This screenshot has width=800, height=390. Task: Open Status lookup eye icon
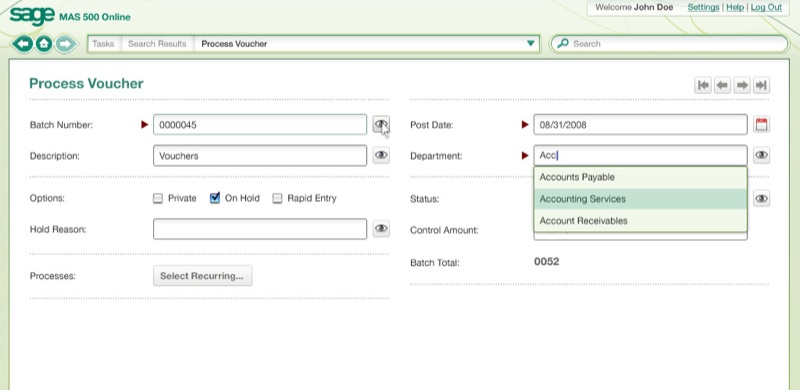pos(761,199)
